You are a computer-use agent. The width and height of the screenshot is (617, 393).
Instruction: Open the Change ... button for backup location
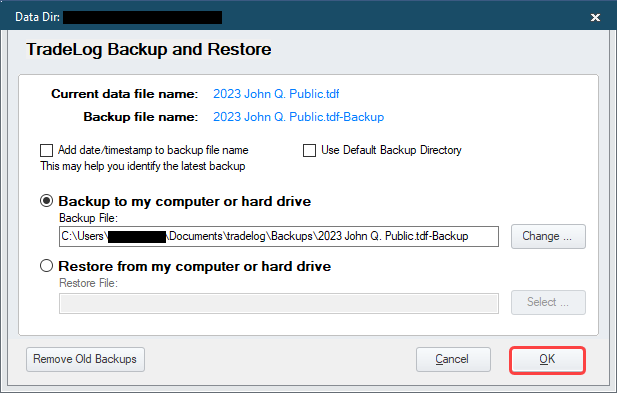coord(548,236)
